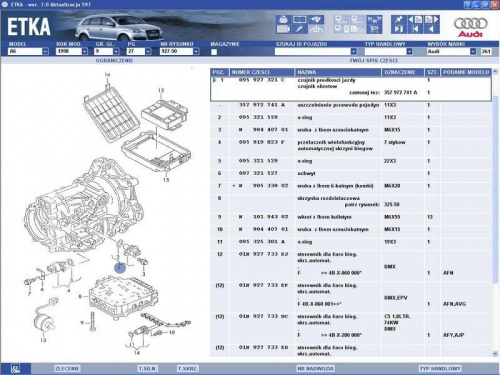
Task: Click the single left arrow back icon
Action: tap(432, 29)
